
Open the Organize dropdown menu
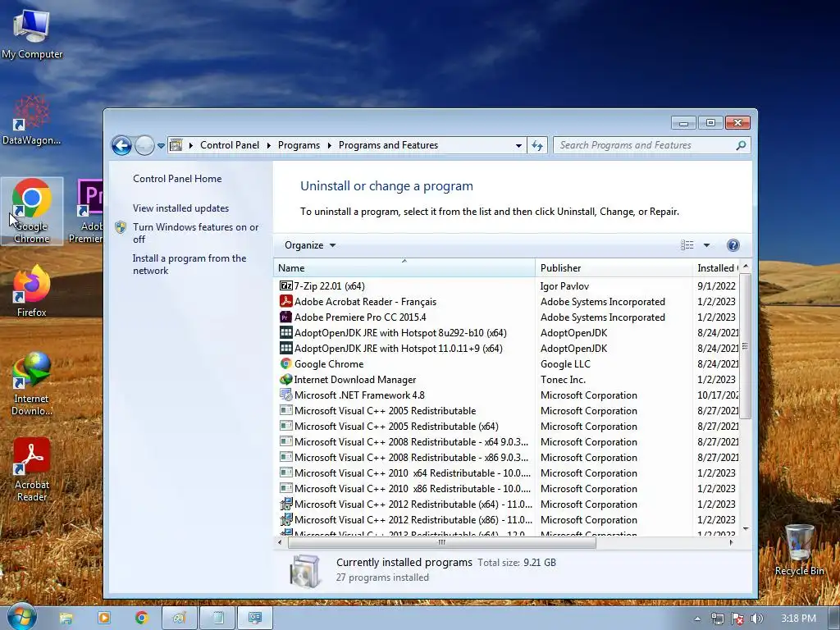pos(309,245)
